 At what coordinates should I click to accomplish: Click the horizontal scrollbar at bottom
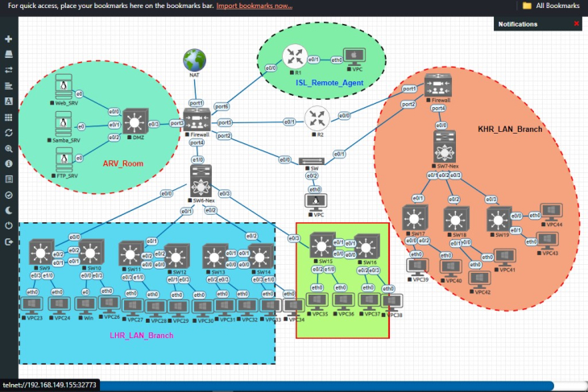[x=326, y=386]
